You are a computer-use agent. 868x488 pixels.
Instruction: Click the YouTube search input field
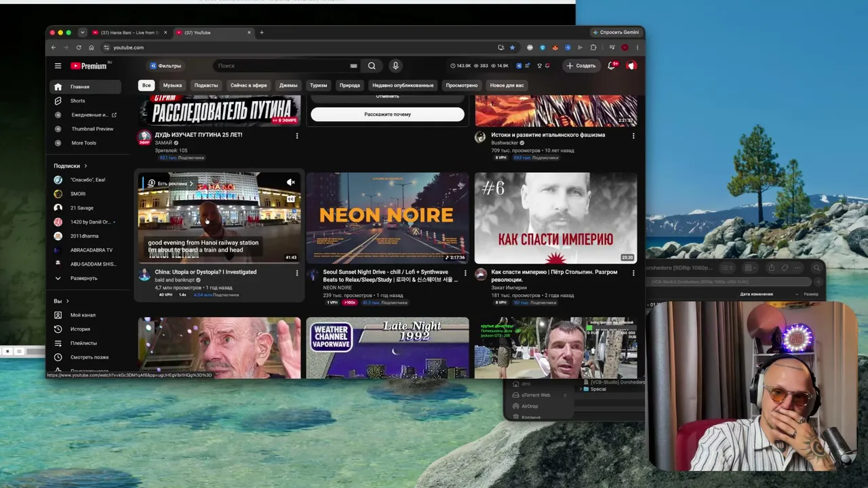tap(281, 66)
